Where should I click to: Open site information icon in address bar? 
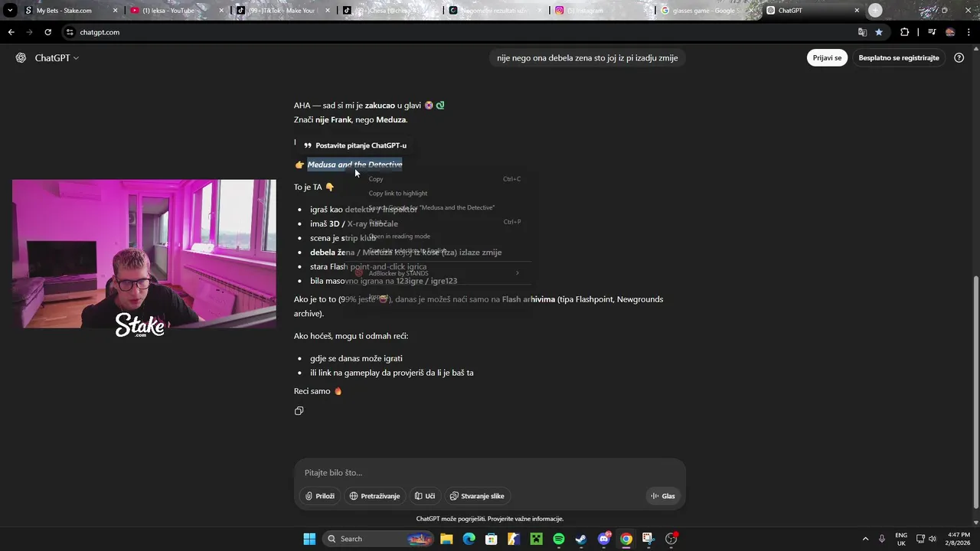(x=70, y=32)
